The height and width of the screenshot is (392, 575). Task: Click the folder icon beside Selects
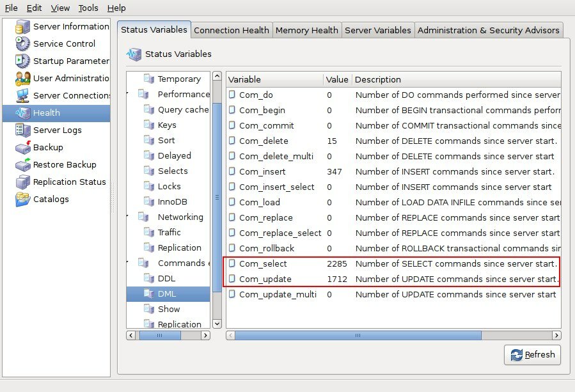click(149, 171)
